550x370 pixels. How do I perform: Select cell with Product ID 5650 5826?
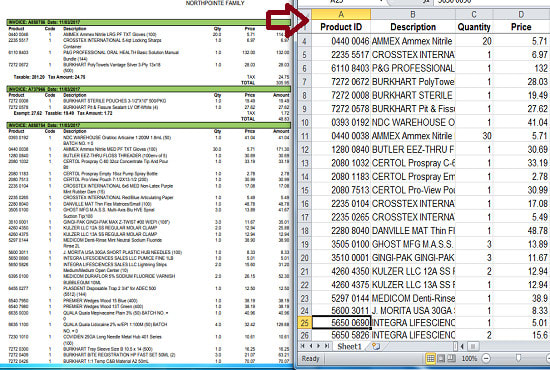click(341, 335)
